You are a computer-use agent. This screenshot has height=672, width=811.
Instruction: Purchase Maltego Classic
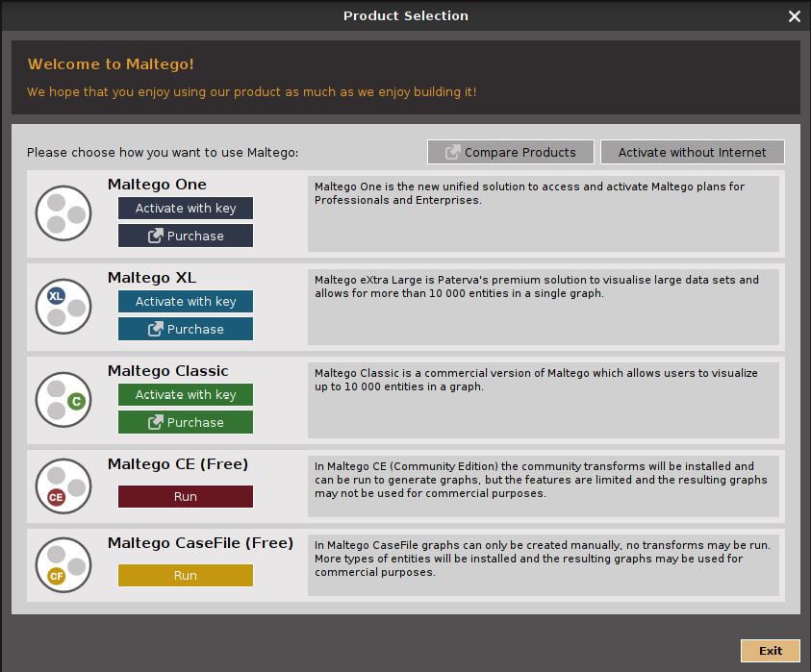click(186, 422)
